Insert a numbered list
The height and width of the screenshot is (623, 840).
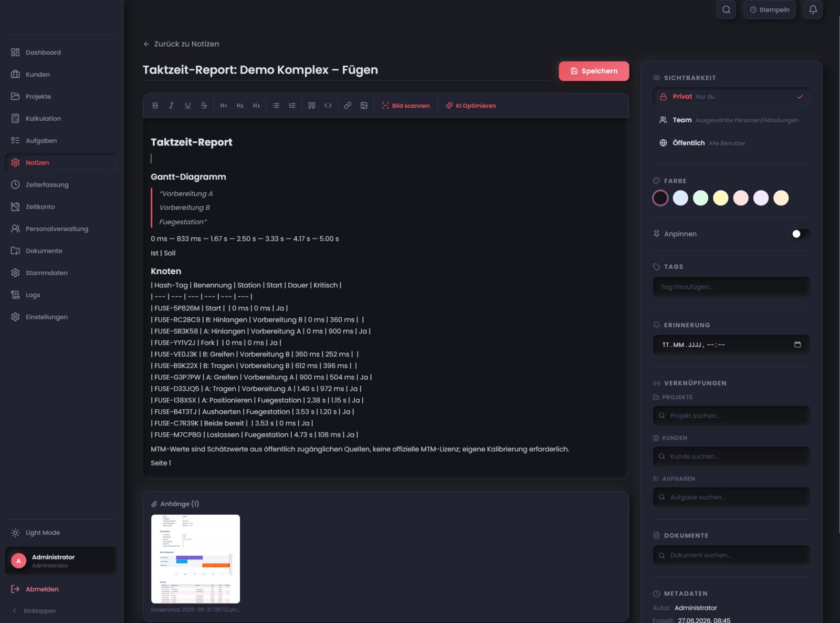pyautogui.click(x=292, y=106)
